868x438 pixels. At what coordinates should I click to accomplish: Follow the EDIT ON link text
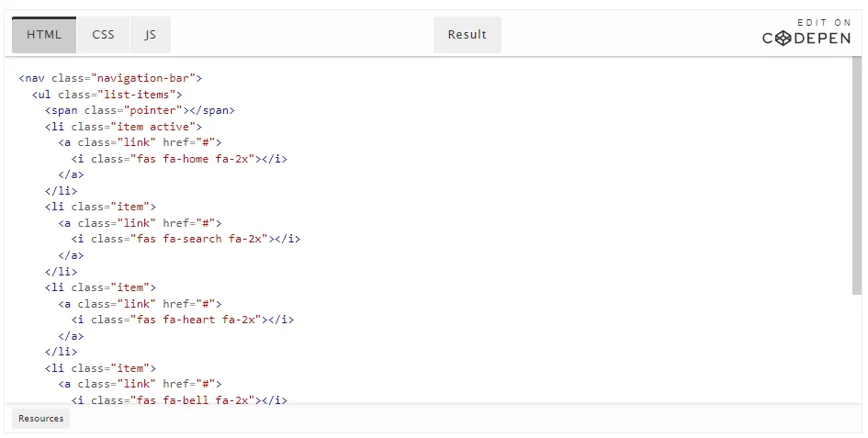tap(824, 23)
